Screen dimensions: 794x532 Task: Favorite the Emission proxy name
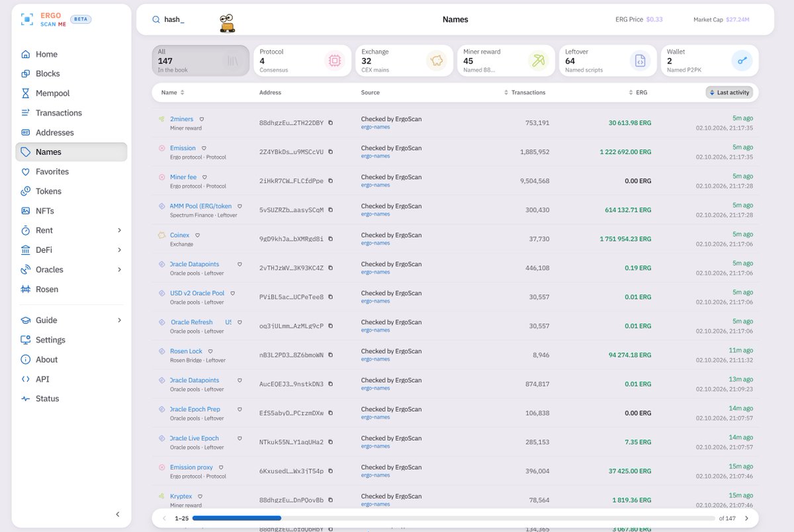[x=221, y=467]
